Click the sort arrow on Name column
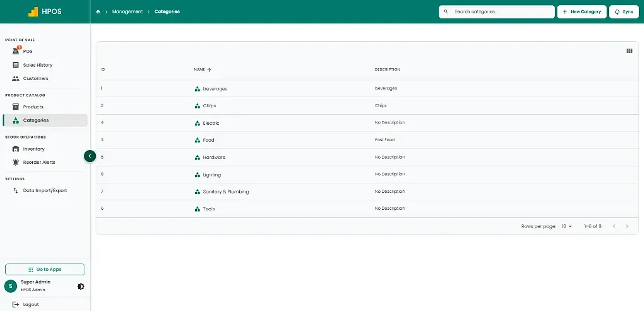Screen dimensions: 644x311 (209, 70)
